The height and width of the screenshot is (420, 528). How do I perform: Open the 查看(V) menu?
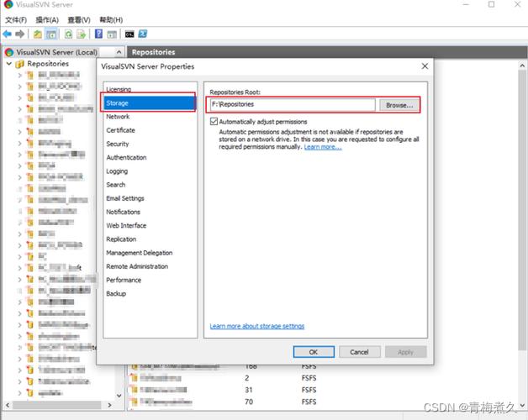[x=79, y=20]
